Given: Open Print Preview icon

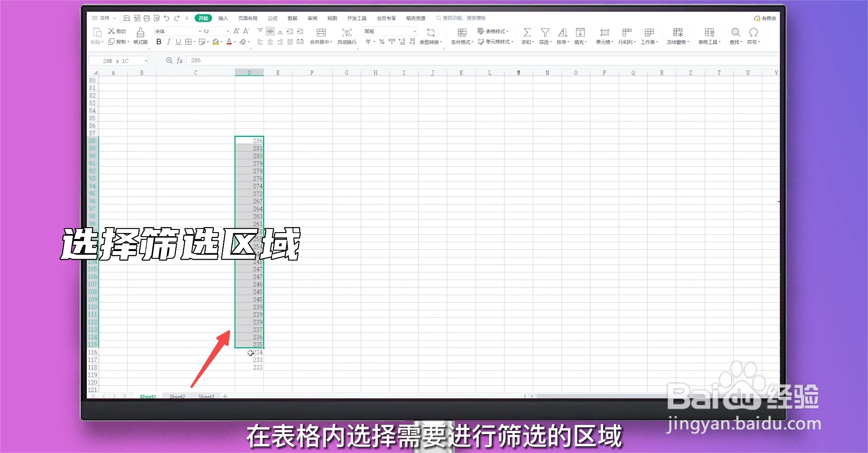Looking at the screenshot, I should pos(156,18).
